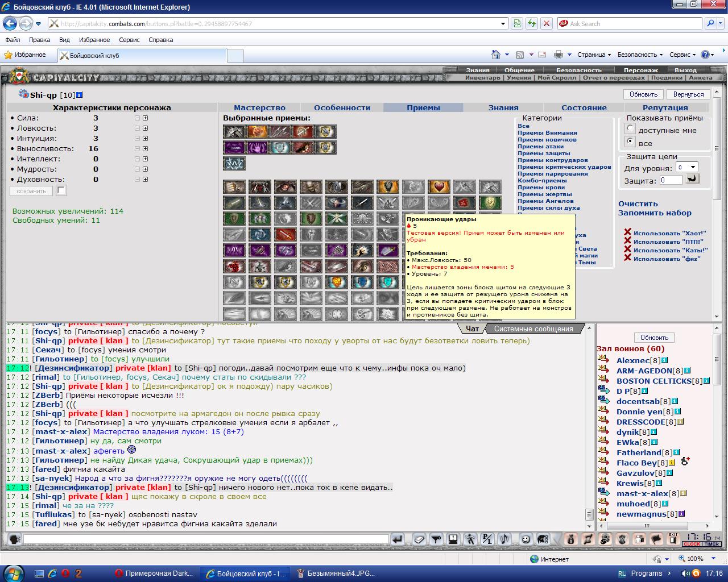Select "все" radio button
728x582 pixels.
coord(630,142)
